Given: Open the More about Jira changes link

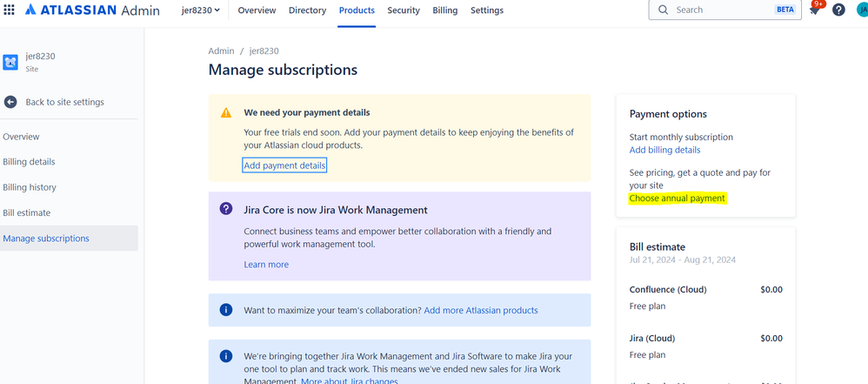Looking at the screenshot, I should 350,381.
